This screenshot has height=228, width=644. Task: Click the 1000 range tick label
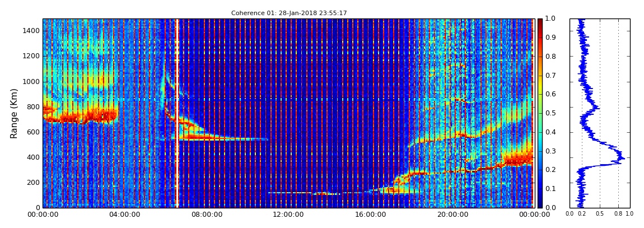tap(31, 81)
